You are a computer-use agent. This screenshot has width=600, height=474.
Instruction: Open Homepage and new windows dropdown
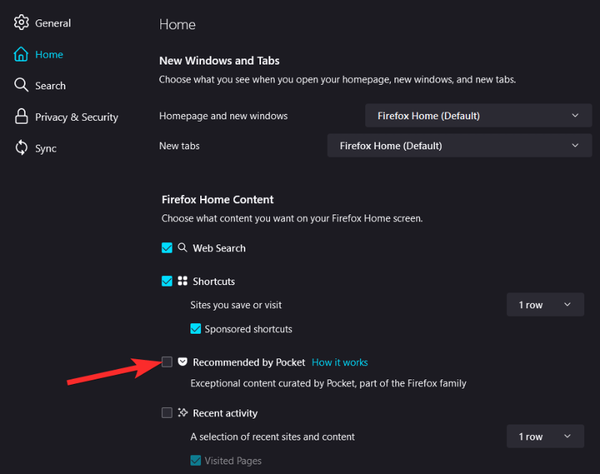click(x=475, y=116)
